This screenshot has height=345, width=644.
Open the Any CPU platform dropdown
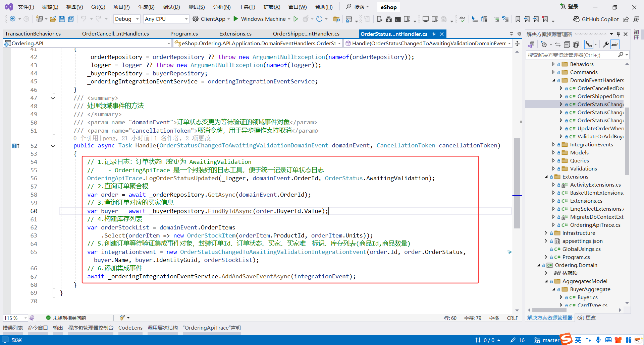pyautogui.click(x=166, y=19)
